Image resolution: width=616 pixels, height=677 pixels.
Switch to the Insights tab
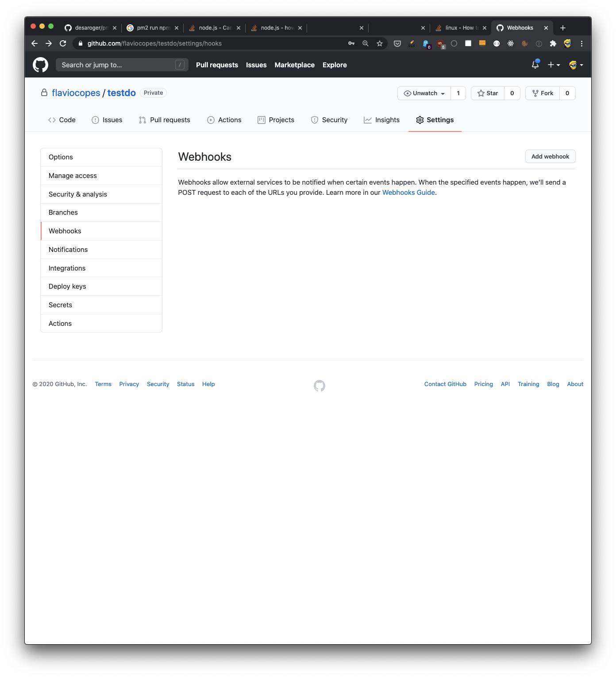[381, 120]
